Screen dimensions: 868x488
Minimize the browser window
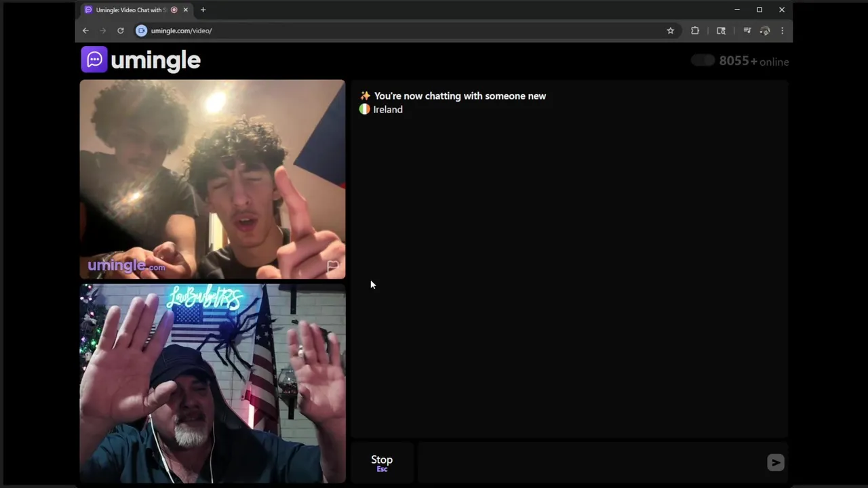pos(737,9)
